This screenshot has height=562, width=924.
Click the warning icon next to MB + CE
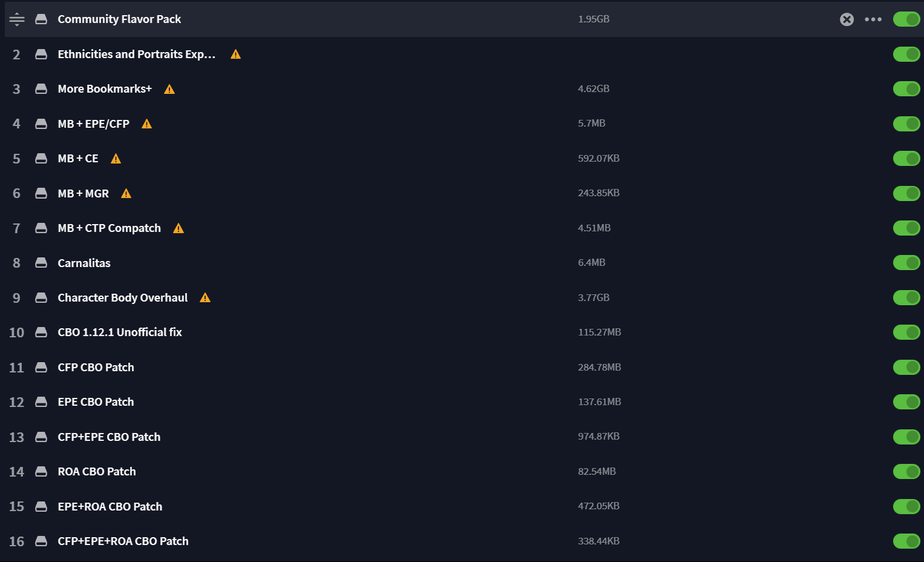tap(116, 159)
